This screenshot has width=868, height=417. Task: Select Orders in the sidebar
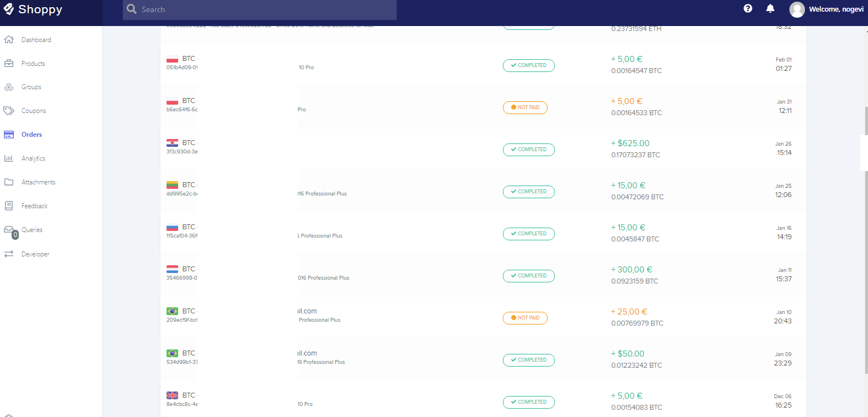click(x=32, y=135)
